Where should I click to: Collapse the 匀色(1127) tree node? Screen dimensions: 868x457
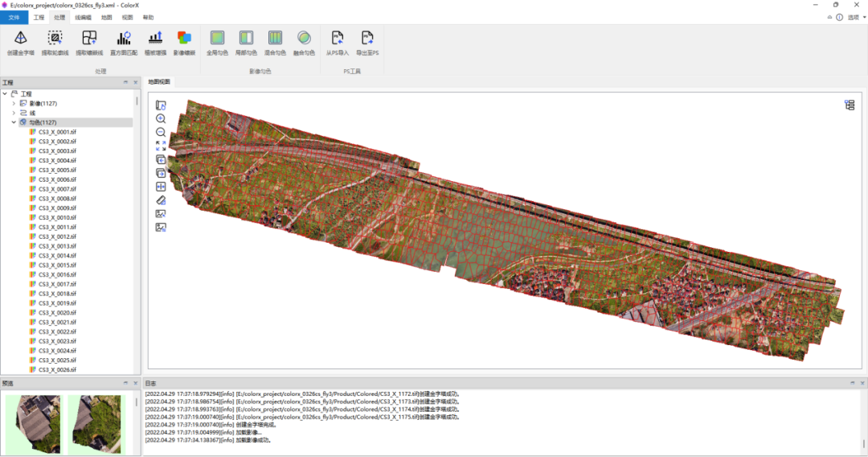click(x=14, y=123)
